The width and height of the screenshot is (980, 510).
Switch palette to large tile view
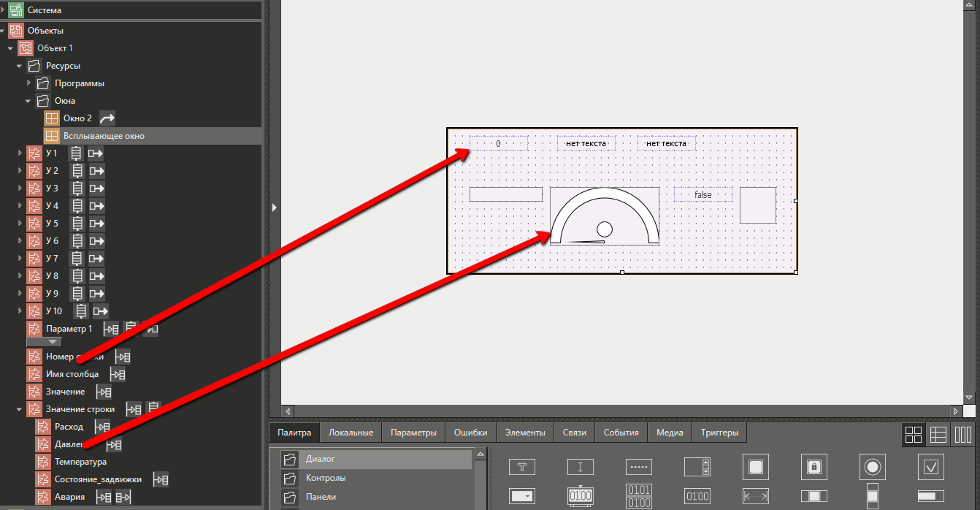(x=913, y=434)
